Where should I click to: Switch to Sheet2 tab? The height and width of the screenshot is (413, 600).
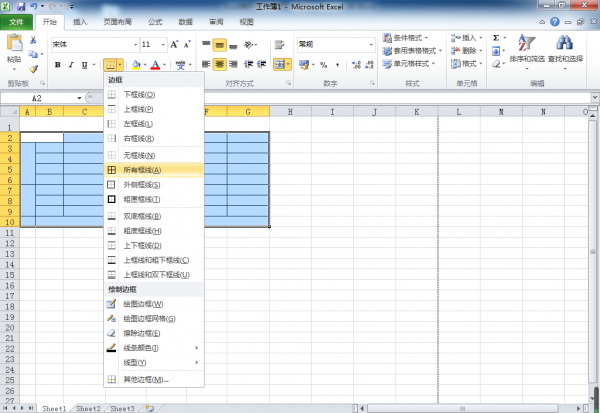[88, 408]
